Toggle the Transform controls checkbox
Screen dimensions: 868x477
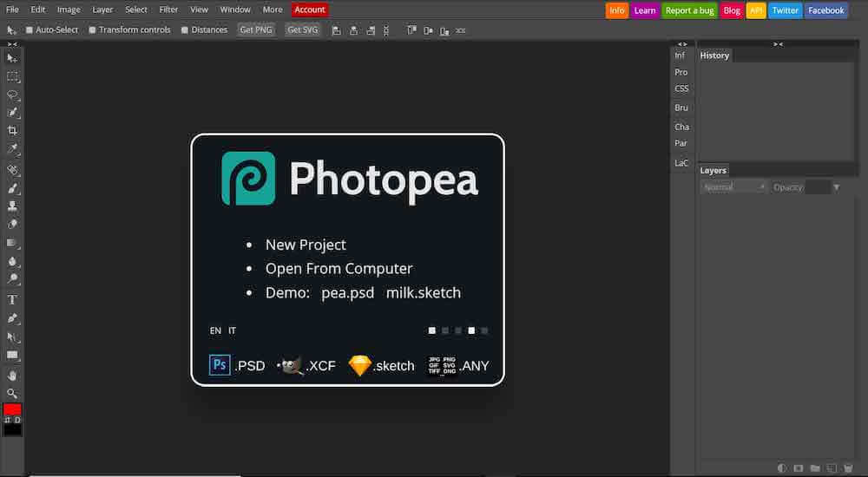tap(93, 29)
